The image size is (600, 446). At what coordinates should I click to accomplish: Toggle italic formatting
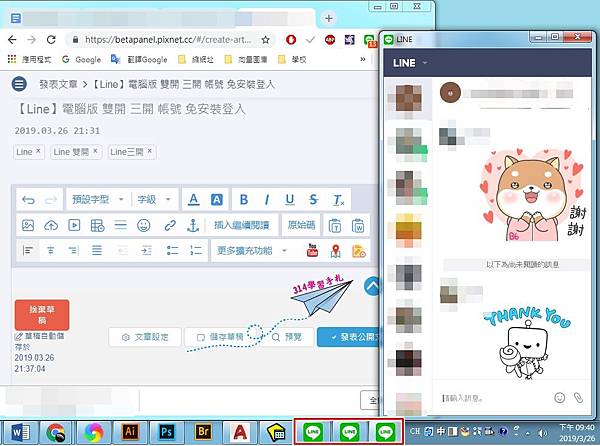pyautogui.click(x=267, y=199)
